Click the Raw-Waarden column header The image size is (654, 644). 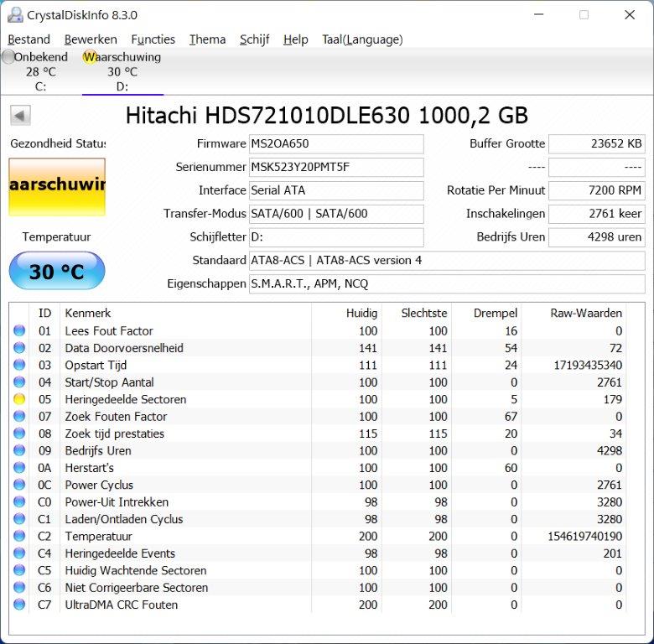(x=584, y=313)
